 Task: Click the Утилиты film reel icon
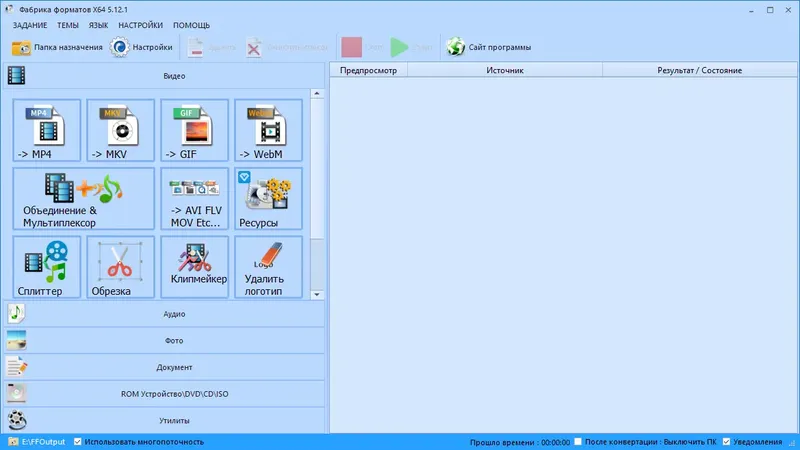(16, 420)
